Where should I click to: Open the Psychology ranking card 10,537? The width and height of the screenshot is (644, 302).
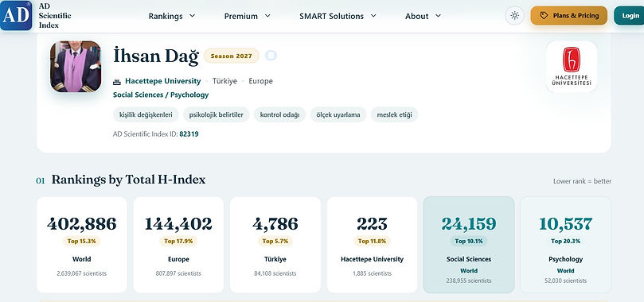point(565,245)
